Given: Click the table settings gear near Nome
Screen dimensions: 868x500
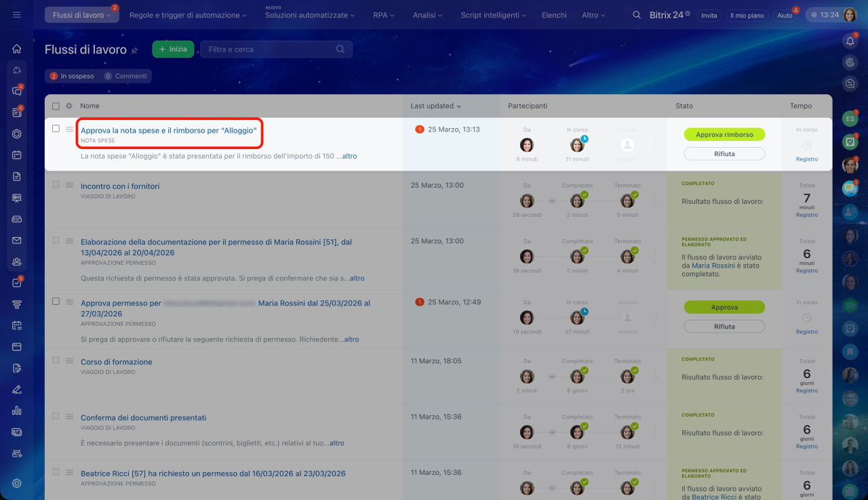Looking at the screenshot, I should 69,106.
